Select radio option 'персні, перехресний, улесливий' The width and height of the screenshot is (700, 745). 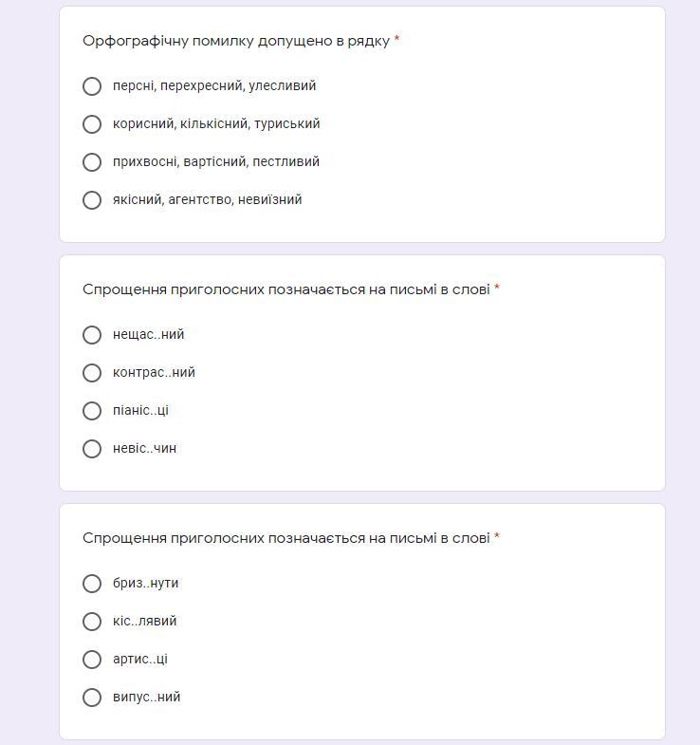click(x=92, y=86)
